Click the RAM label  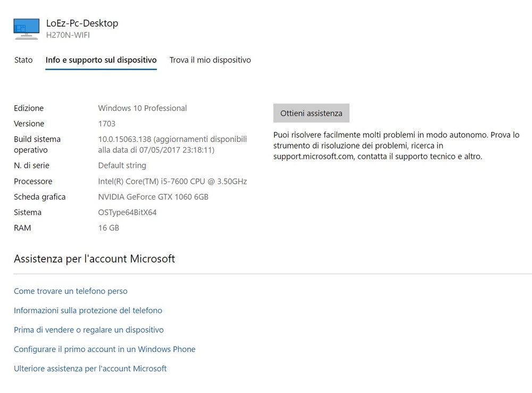pyautogui.click(x=22, y=228)
